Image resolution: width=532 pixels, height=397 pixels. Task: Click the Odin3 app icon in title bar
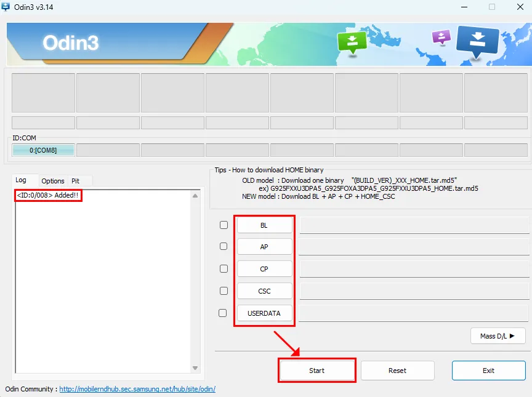point(6,7)
